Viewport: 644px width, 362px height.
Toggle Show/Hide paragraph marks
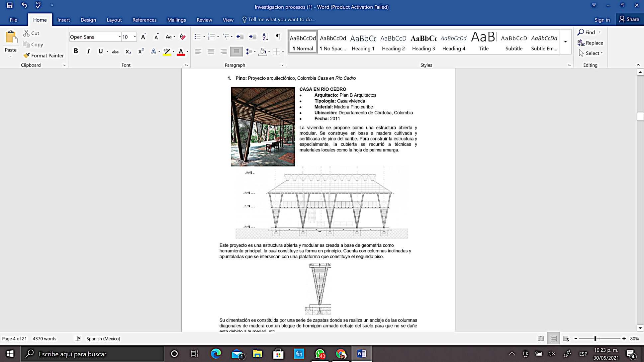click(x=278, y=37)
